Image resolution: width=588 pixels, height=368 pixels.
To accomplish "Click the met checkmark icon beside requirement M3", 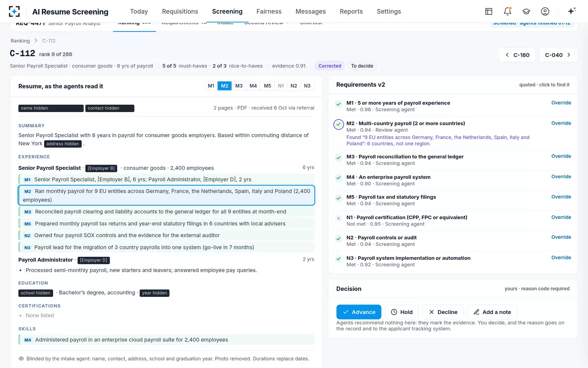I will pos(339,157).
